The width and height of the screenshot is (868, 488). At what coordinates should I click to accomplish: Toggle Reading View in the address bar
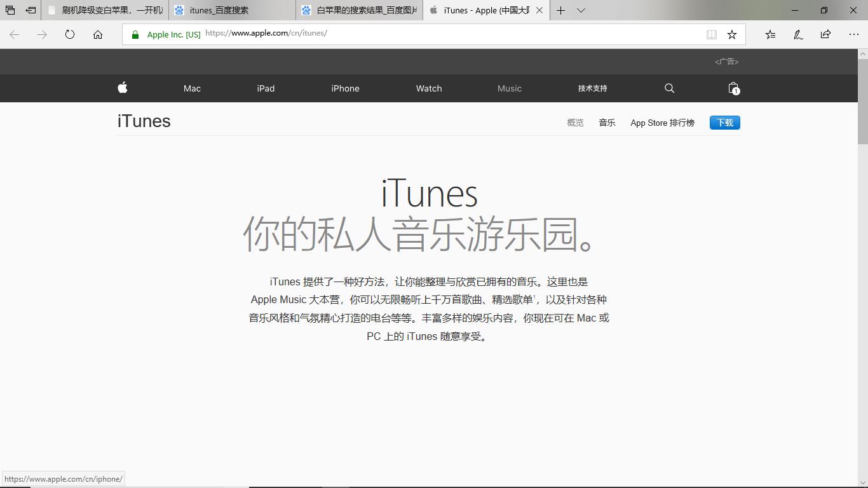711,34
